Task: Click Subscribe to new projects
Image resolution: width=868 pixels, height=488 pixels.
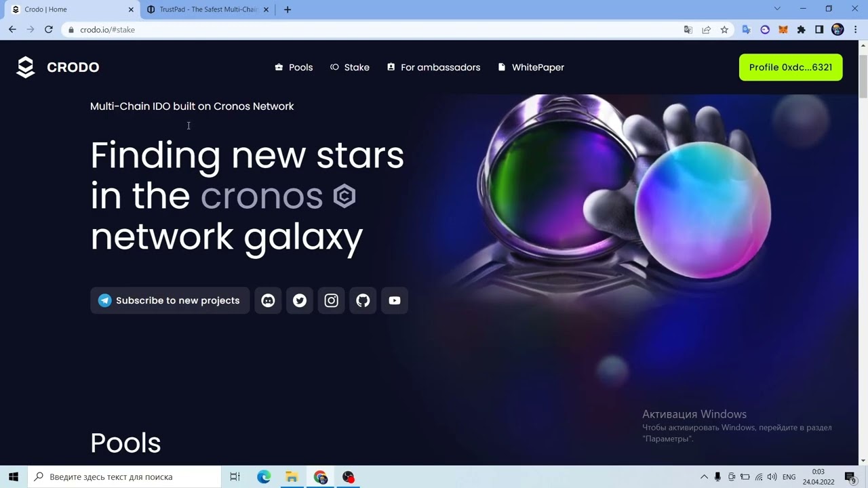Action: [x=170, y=300]
